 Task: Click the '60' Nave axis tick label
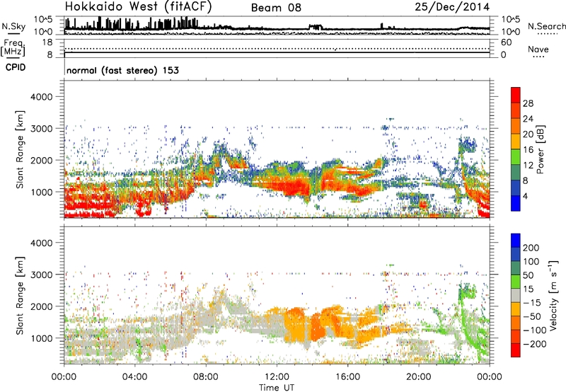click(506, 42)
